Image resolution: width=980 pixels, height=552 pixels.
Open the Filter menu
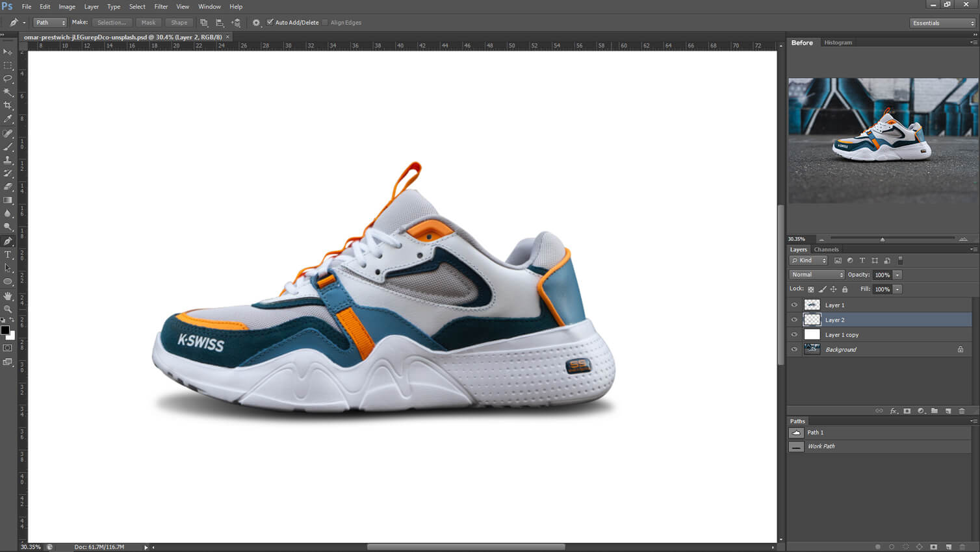click(x=161, y=6)
